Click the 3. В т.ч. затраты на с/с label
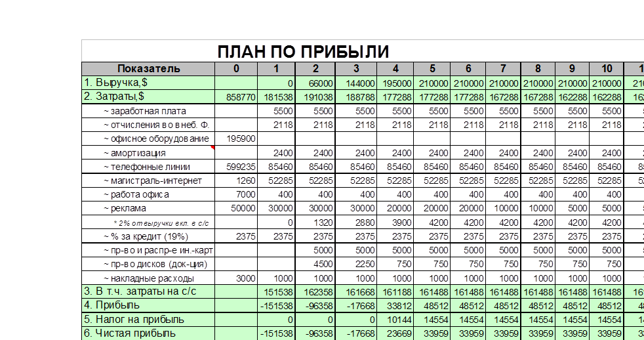Image resolution: width=644 pixels, height=340 pixels. point(148,292)
